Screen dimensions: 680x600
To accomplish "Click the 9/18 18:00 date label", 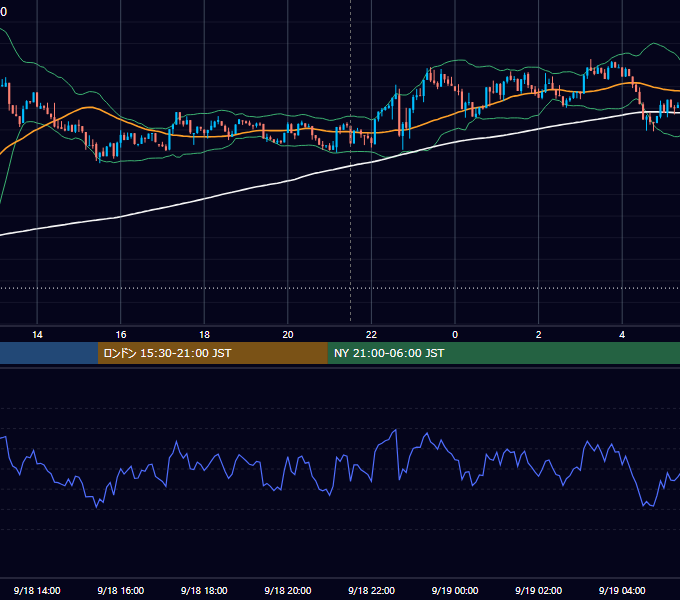I will pyautogui.click(x=204, y=590).
